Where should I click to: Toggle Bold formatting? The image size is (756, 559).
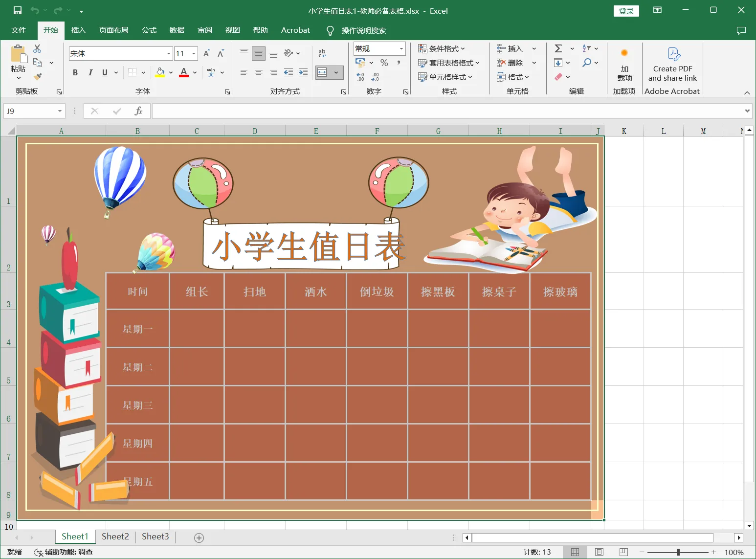[x=75, y=72]
